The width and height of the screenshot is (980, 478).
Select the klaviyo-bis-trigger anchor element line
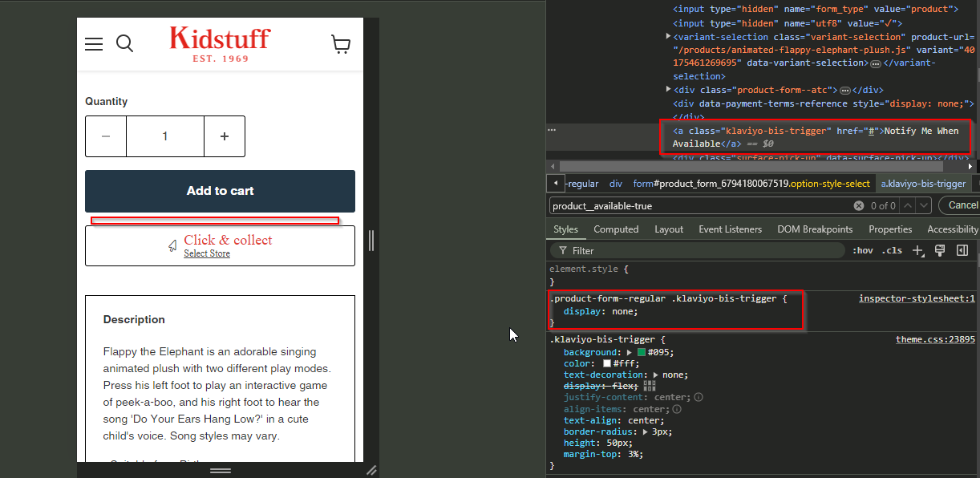[816, 137]
